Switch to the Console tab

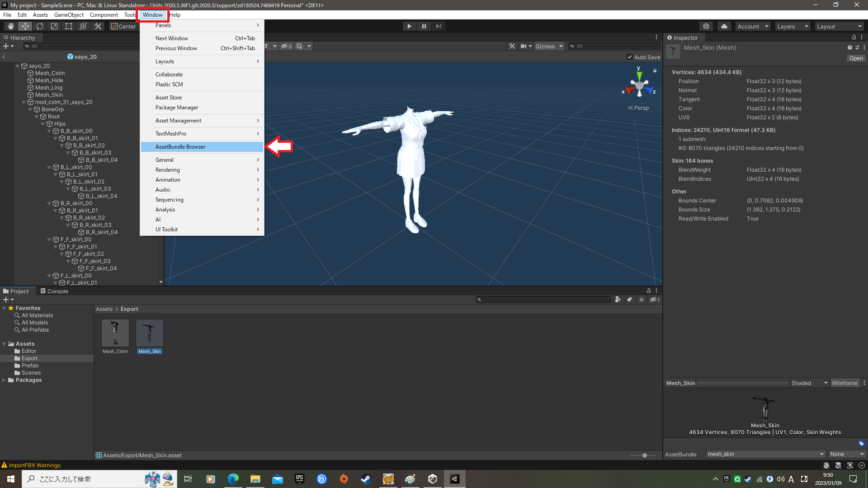pos(54,291)
